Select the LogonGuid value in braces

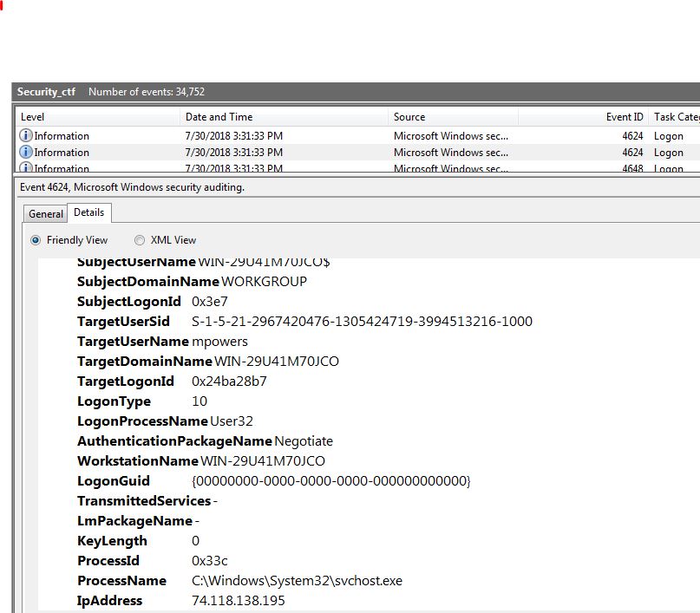point(330,481)
